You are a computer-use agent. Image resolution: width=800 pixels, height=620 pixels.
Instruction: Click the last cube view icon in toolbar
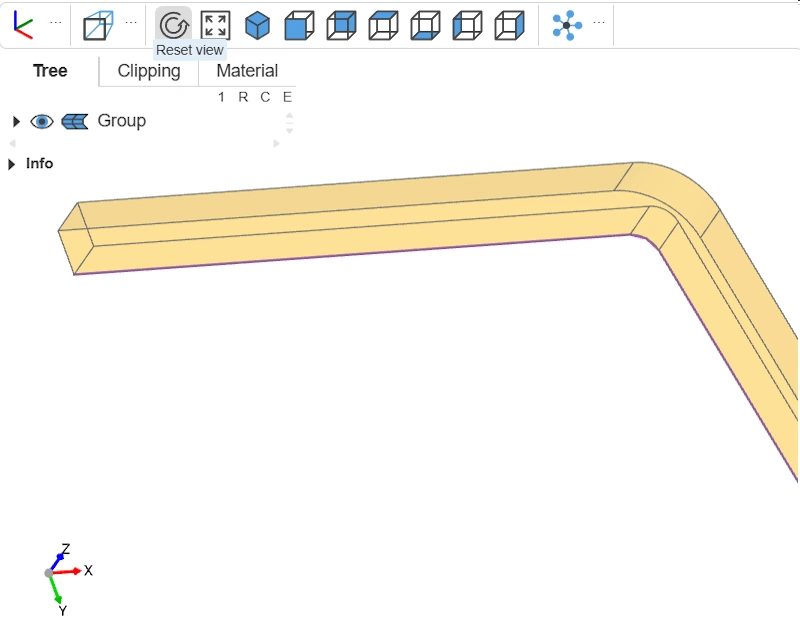click(510, 25)
